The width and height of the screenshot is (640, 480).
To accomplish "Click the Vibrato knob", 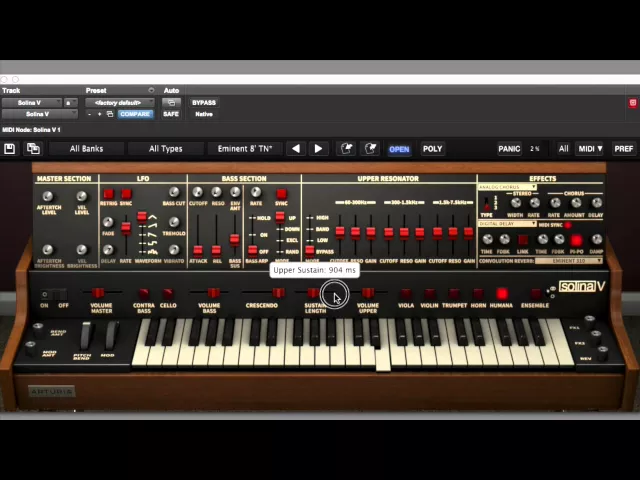I will pyautogui.click(x=174, y=250).
